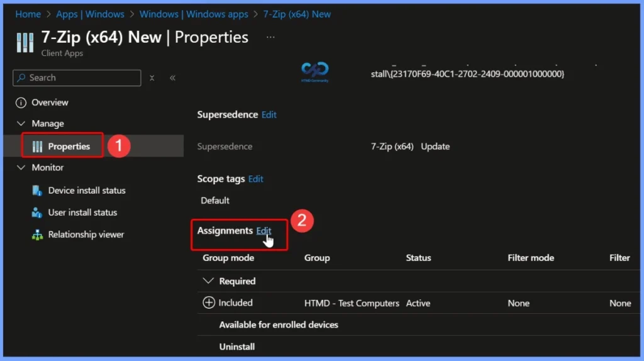Open Home breadcrumb link
The image size is (644, 361).
tap(28, 14)
